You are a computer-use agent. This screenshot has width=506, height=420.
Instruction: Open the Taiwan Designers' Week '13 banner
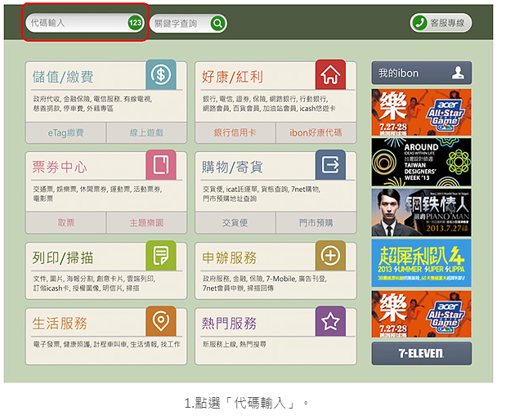coord(422,163)
